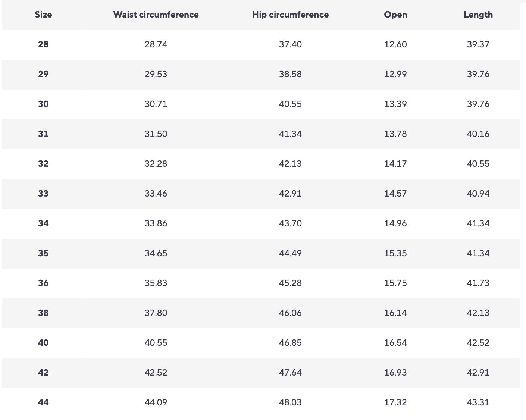The width and height of the screenshot is (526, 420).
Task: Click size 28 row label
Action: pyautogui.click(x=43, y=44)
